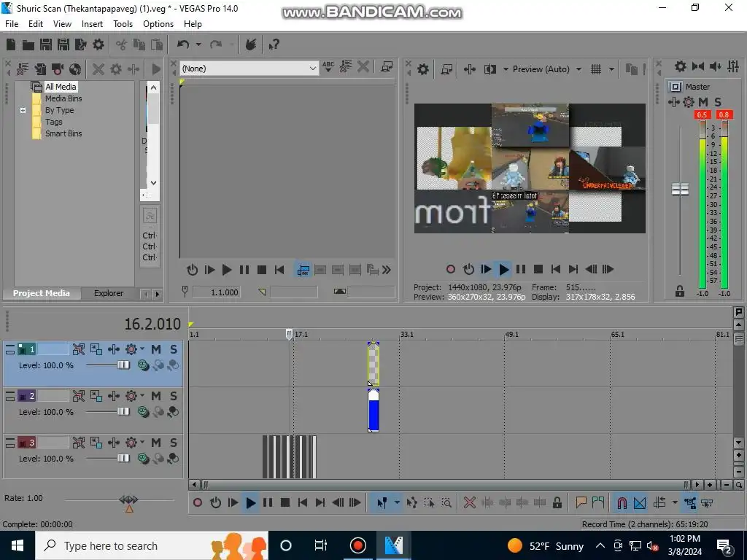This screenshot has height=560, width=747.
Task: Open the Options menu
Action: [158, 24]
